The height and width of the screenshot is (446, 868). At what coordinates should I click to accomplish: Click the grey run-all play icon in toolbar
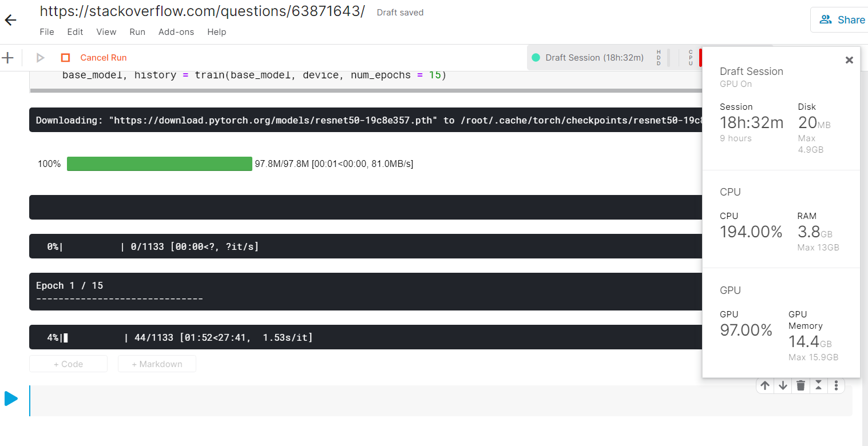[40, 58]
